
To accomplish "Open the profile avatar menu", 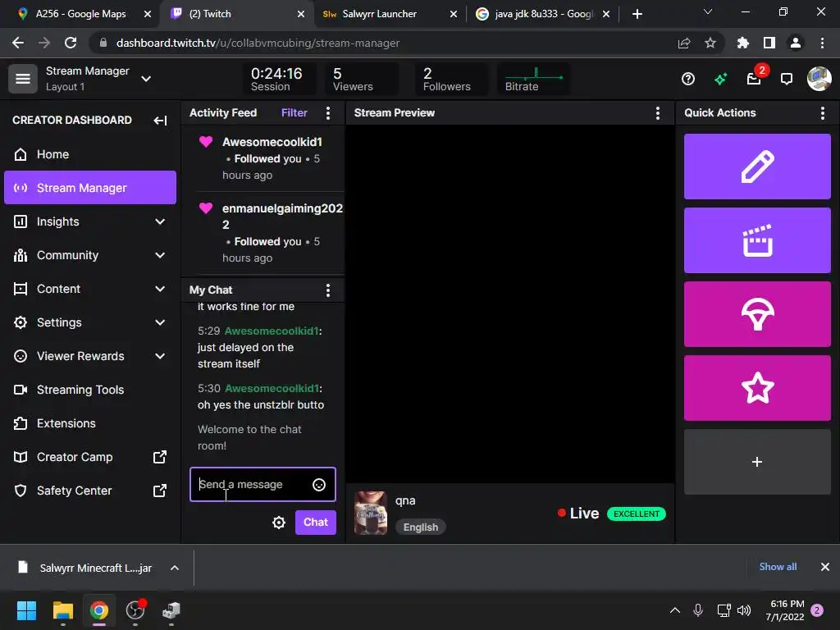I will point(819,79).
